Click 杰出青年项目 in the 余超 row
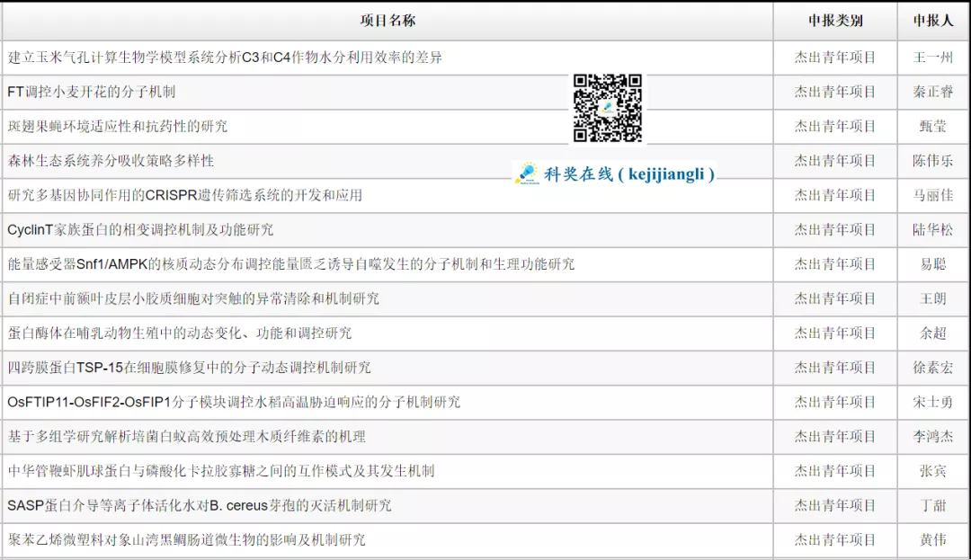 point(834,333)
